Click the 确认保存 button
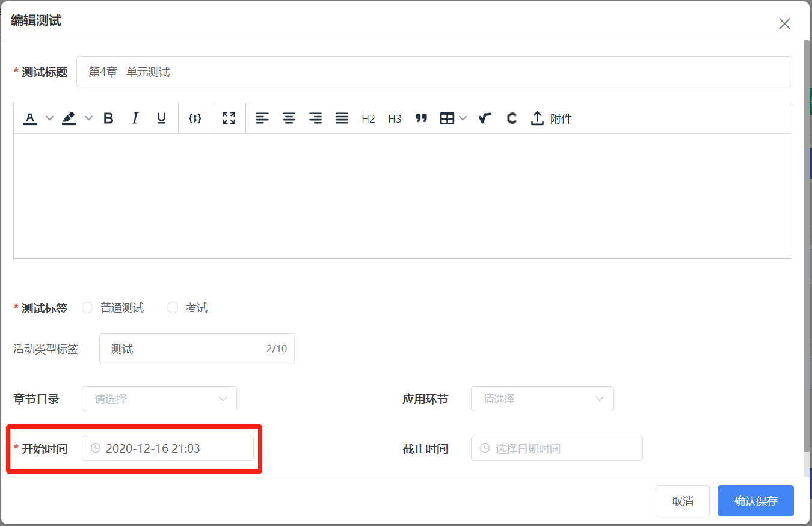 click(755, 501)
